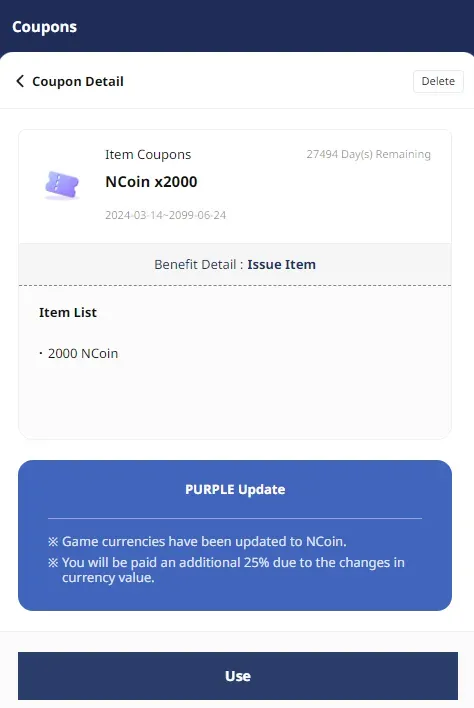The image size is (474, 708).
Task: Use the NCoin coupon
Action: (238, 675)
